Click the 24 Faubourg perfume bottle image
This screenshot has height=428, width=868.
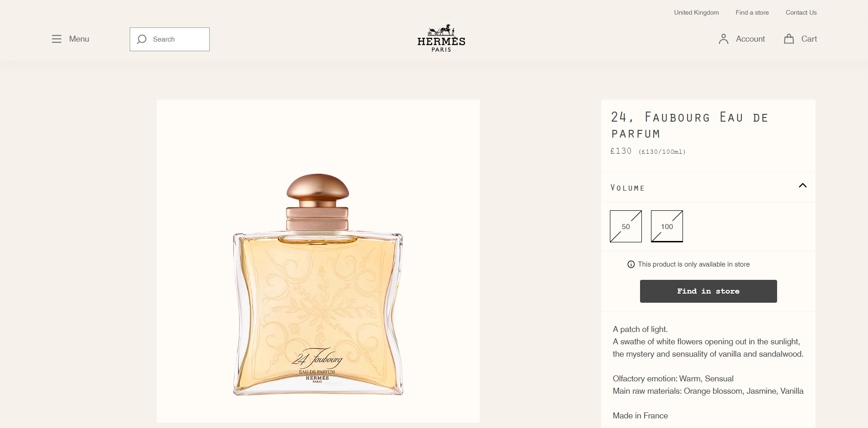318,284
